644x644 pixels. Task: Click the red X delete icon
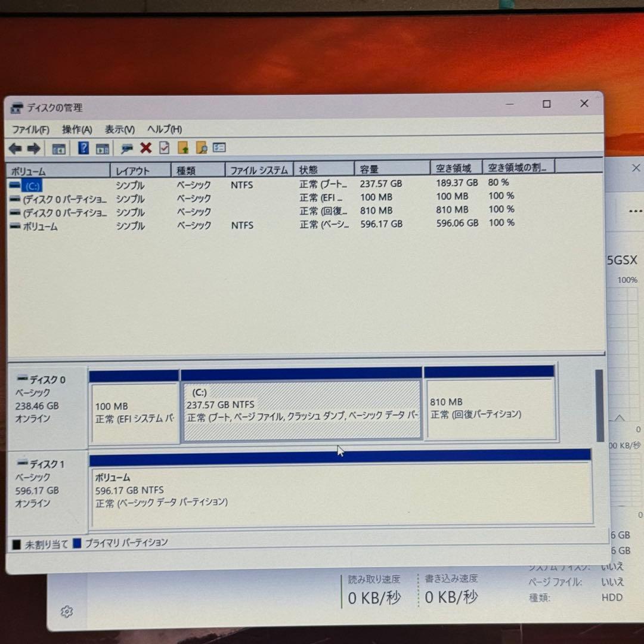pyautogui.click(x=146, y=147)
